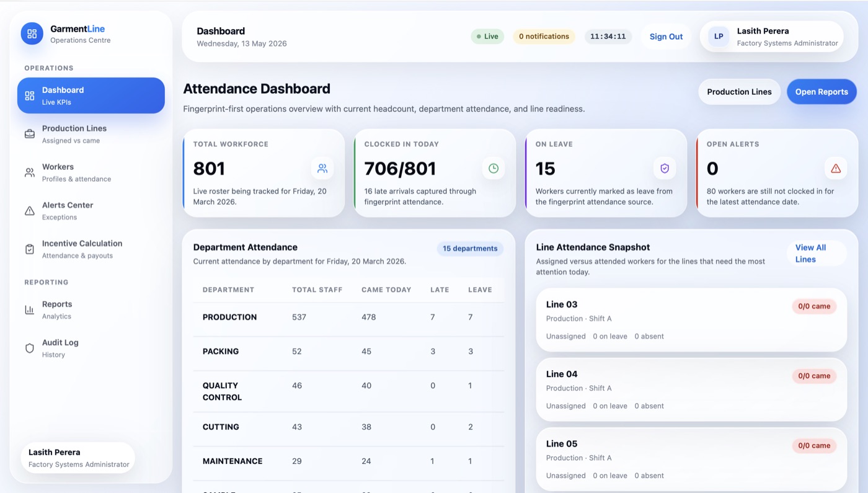Click the Total Workforce value 801
Viewport: 868px width, 493px height.
[x=209, y=169]
